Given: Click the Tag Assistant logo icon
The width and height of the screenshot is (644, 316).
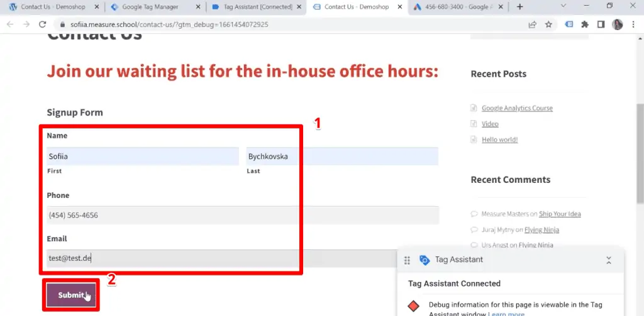Looking at the screenshot, I should pyautogui.click(x=425, y=260).
